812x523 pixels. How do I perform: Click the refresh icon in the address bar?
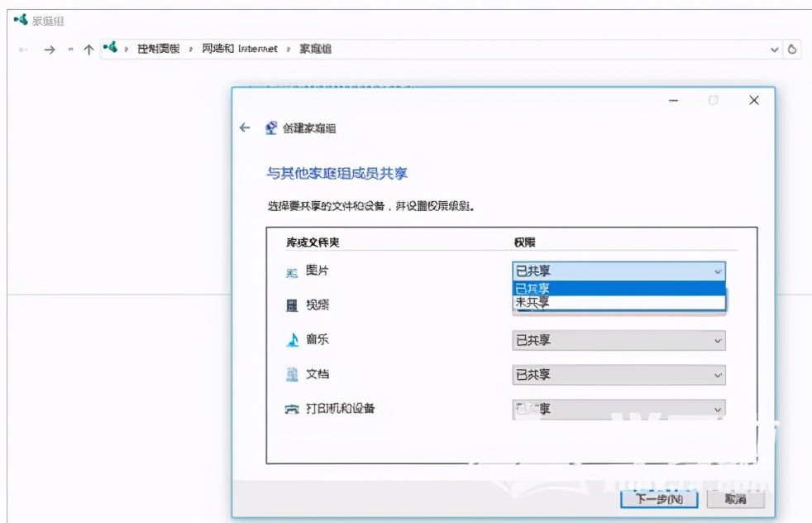[791, 49]
